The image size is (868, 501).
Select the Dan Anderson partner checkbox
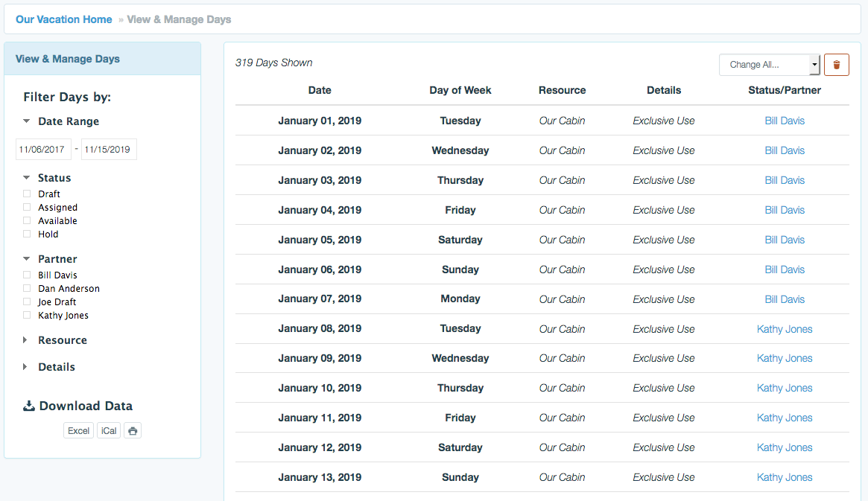coord(27,288)
